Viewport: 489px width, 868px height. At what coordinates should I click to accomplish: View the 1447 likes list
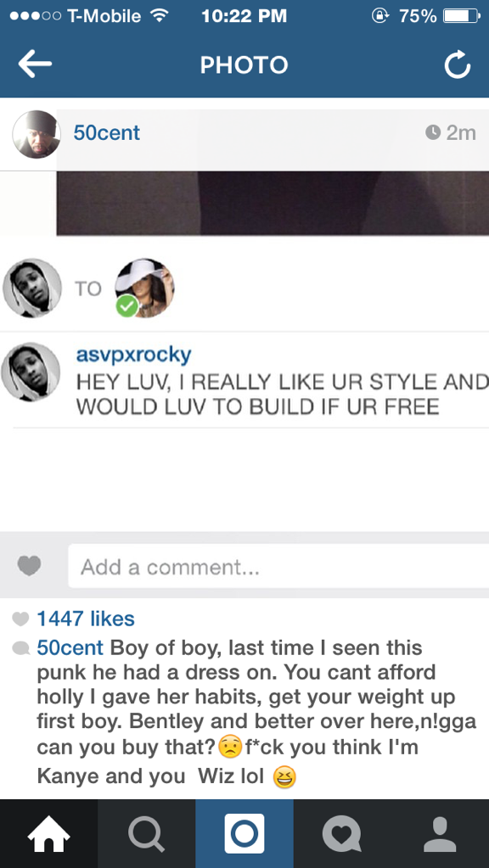[x=85, y=619]
